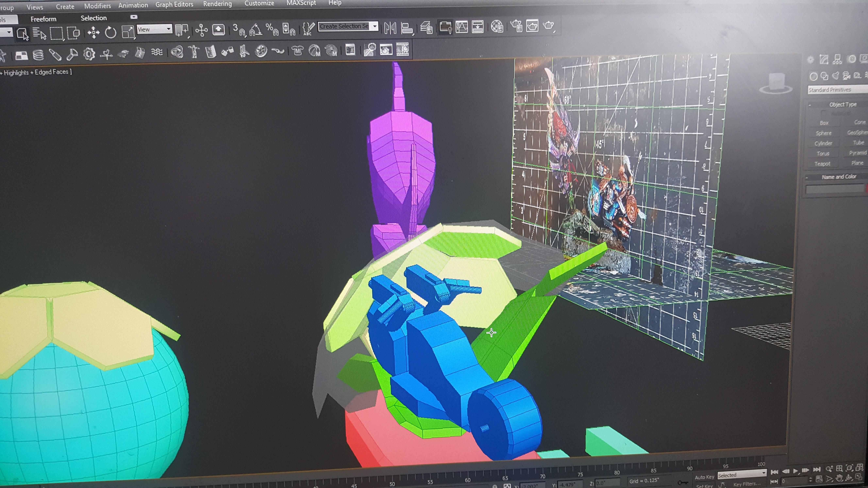Open Key Filters dialog
Screen dimensions: 868x488
point(747,484)
